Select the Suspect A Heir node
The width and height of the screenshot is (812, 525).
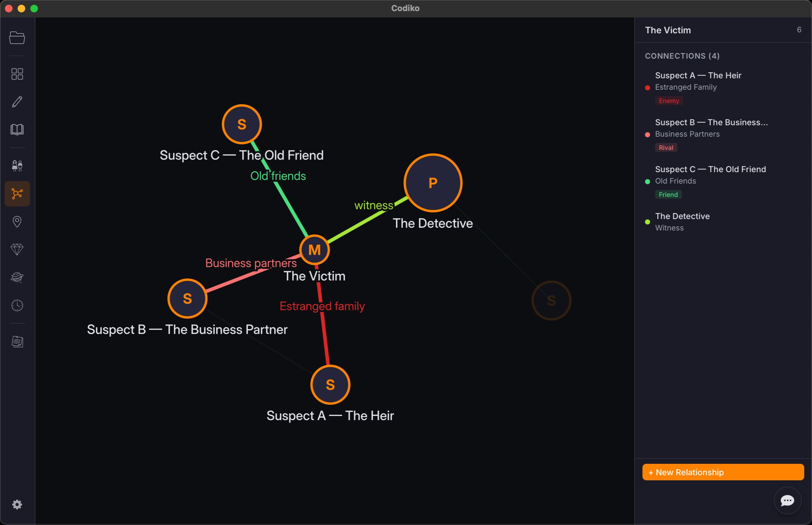pyautogui.click(x=330, y=385)
